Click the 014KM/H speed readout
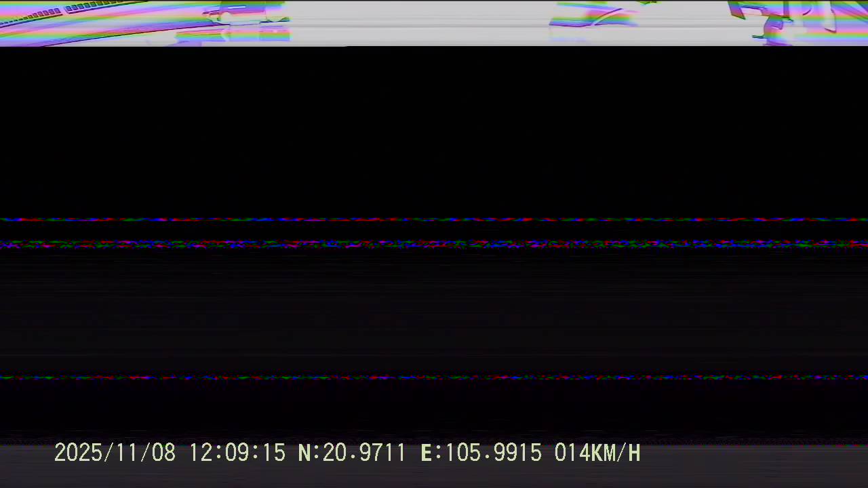 597,453
